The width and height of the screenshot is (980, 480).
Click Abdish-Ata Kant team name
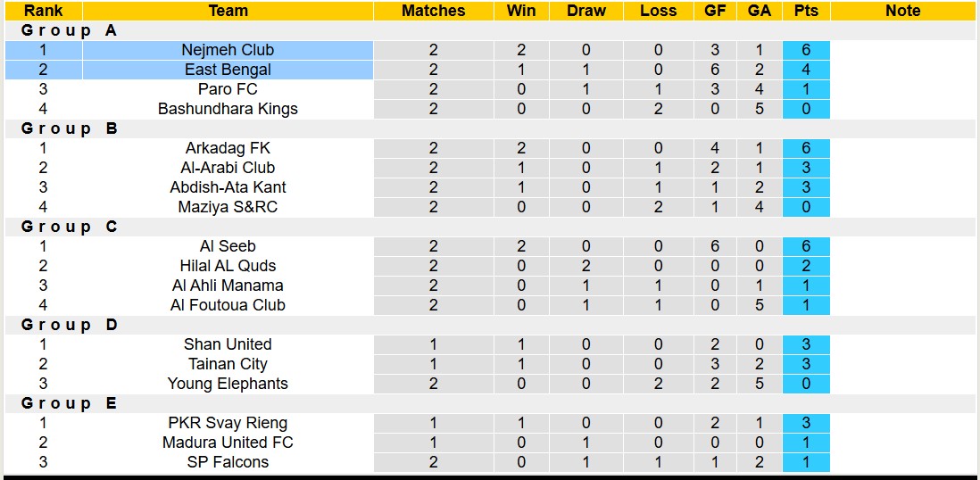[228, 187]
